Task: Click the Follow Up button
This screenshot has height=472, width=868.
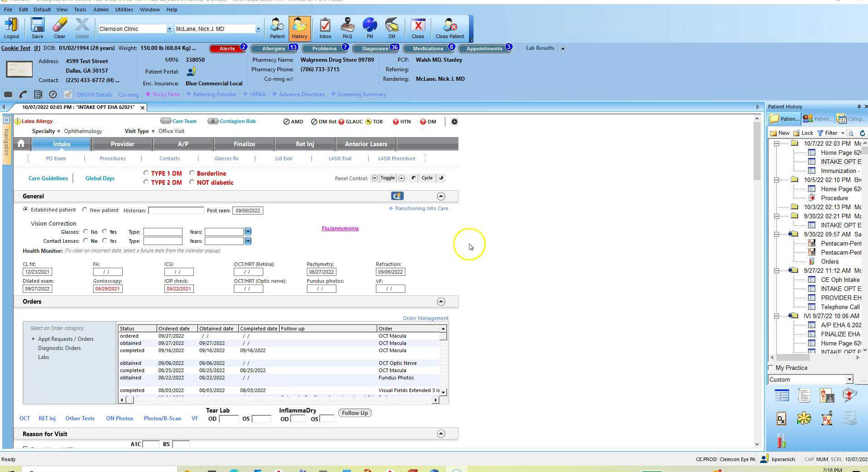Action: coord(355,413)
